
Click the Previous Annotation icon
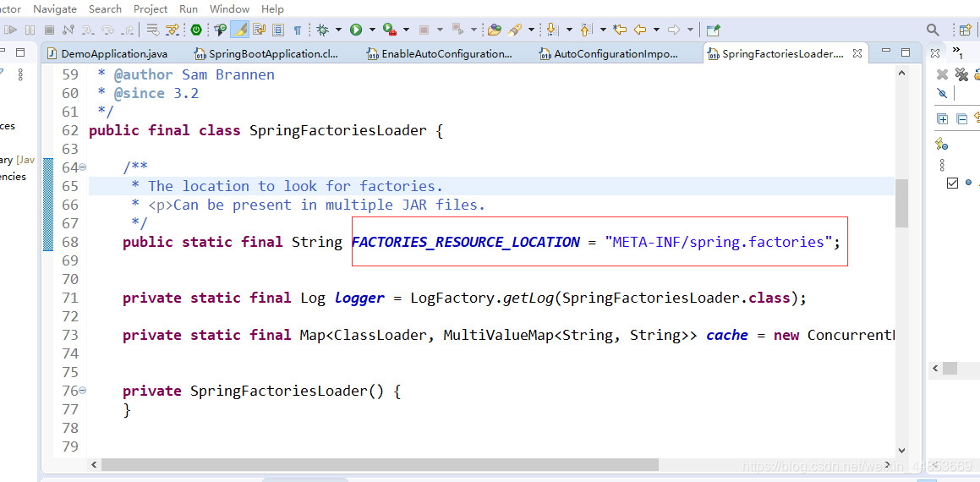(586, 30)
